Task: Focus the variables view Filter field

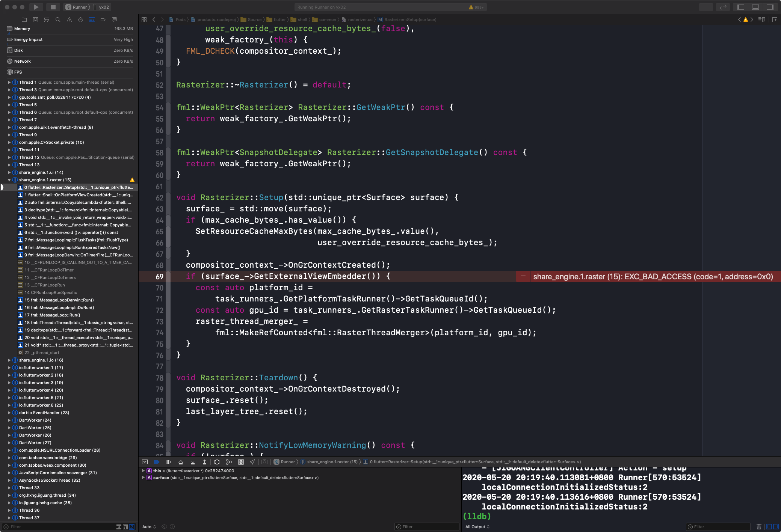Action: (x=427, y=527)
